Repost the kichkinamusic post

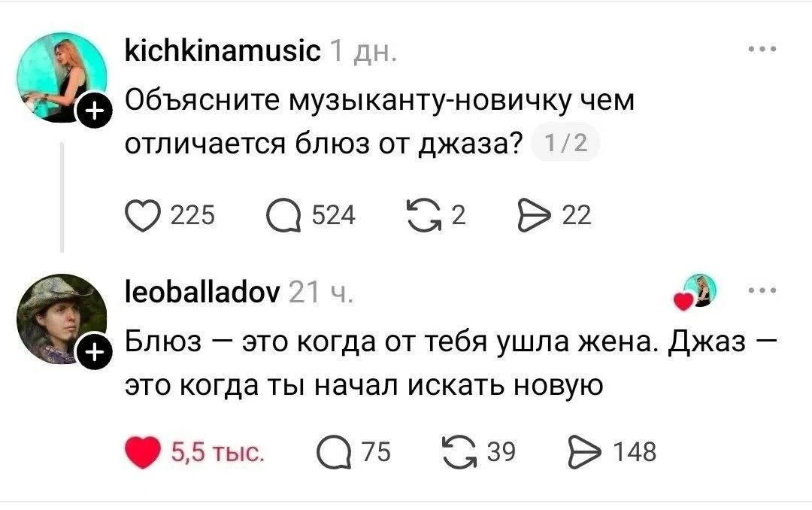pyautogui.click(x=425, y=216)
